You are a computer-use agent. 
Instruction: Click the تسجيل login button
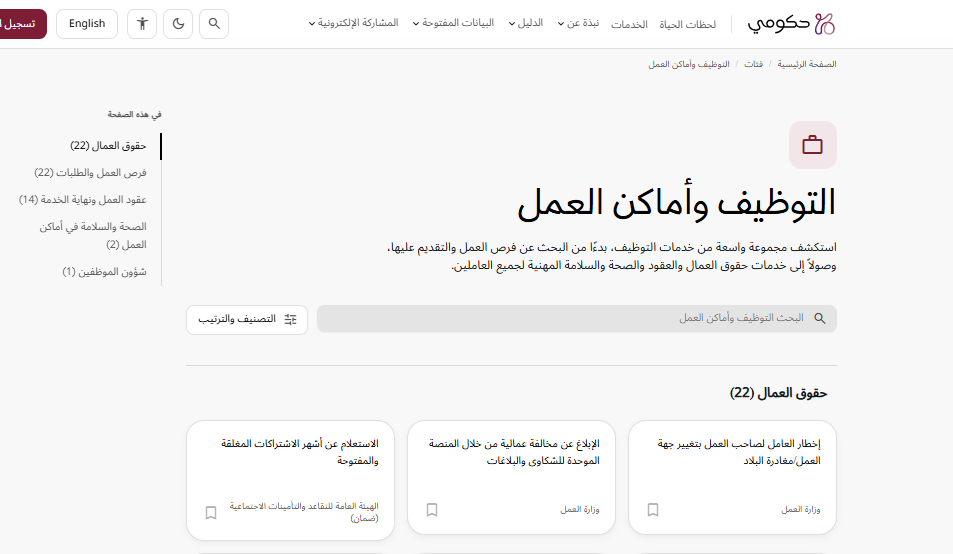[22, 24]
